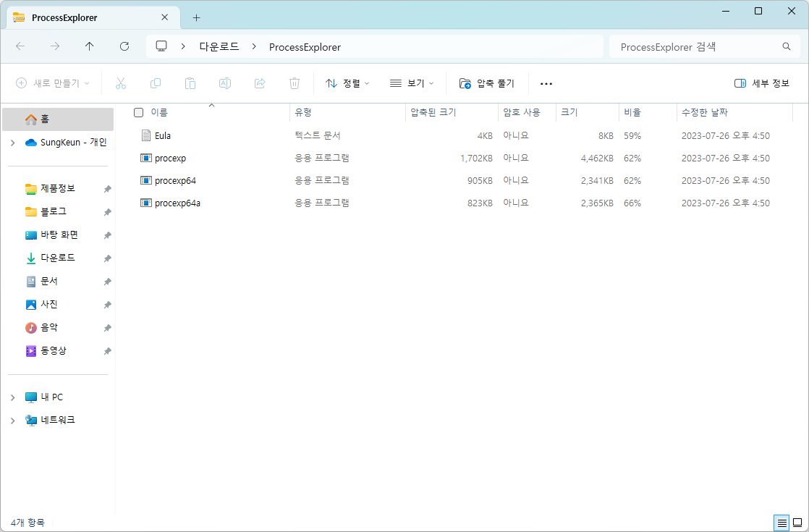The image size is (809, 532).
Task: Click the Cut scissors icon
Action: click(x=121, y=83)
